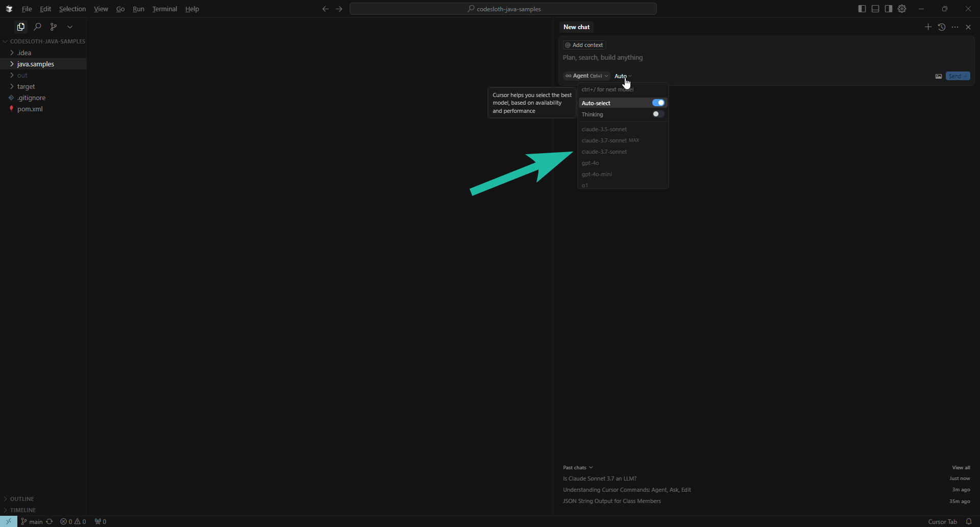The image size is (980, 527).
Task: Open the View menu
Action: 101,9
